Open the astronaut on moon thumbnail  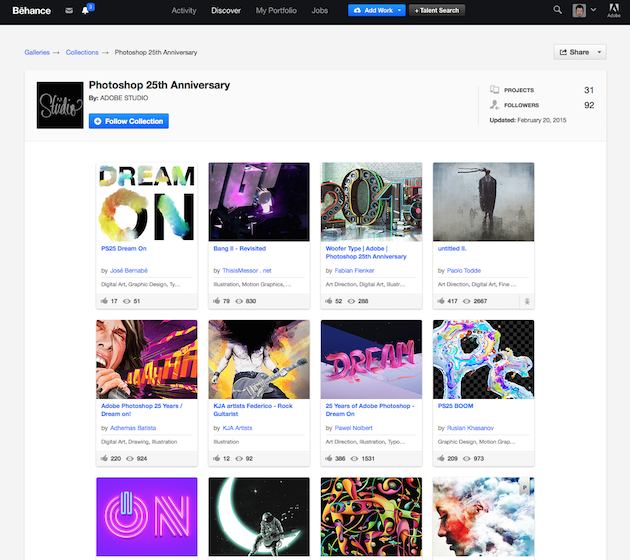point(259,517)
